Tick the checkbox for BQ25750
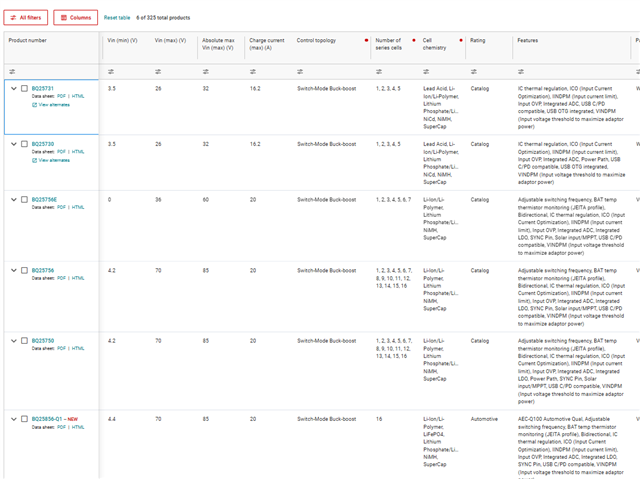640x479 pixels. [x=24, y=340]
